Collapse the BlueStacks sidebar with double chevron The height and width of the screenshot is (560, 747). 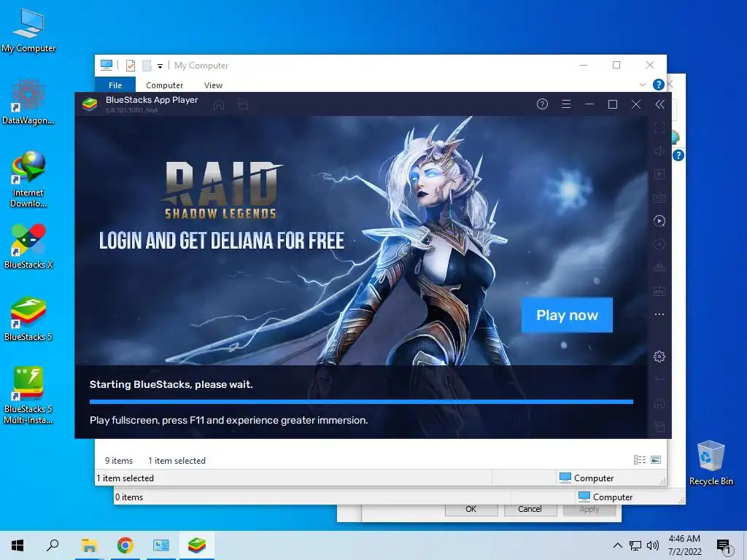659,104
